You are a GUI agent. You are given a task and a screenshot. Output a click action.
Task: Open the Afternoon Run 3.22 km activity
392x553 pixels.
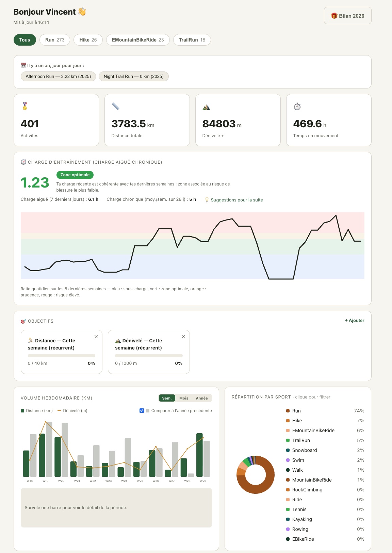pos(58,76)
